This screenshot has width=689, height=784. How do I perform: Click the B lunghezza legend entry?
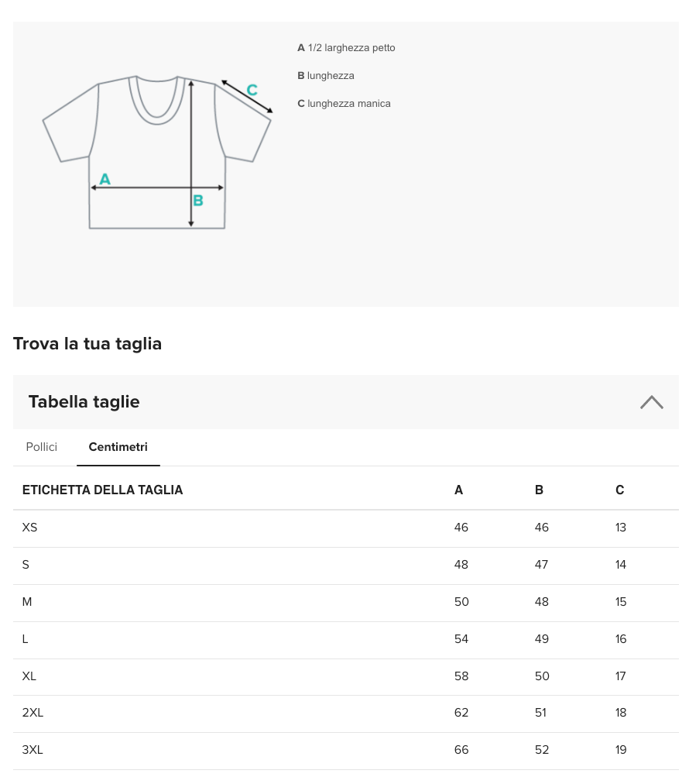pos(326,76)
